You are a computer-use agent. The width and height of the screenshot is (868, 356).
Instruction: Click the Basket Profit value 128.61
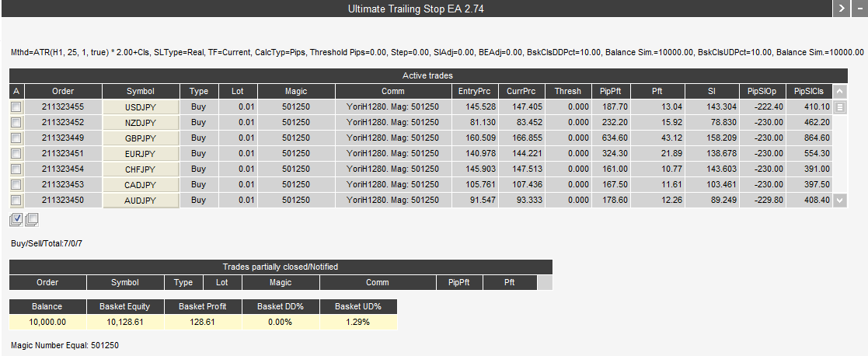tap(203, 322)
